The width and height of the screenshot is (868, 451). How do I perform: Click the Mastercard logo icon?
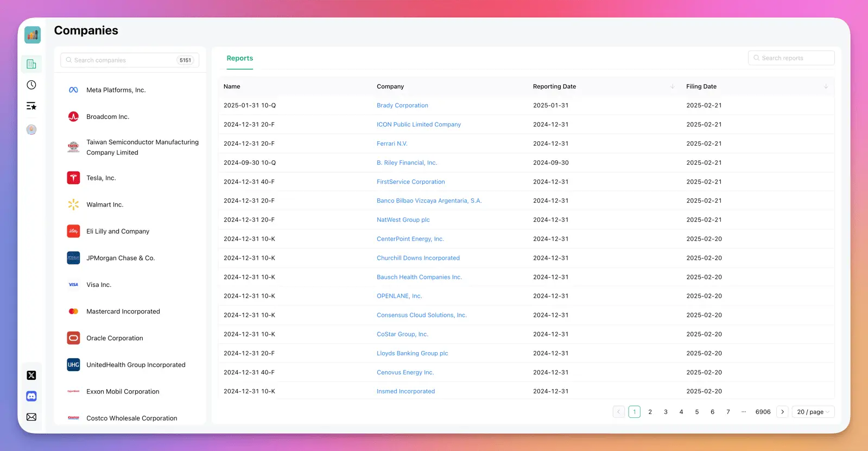(x=73, y=311)
